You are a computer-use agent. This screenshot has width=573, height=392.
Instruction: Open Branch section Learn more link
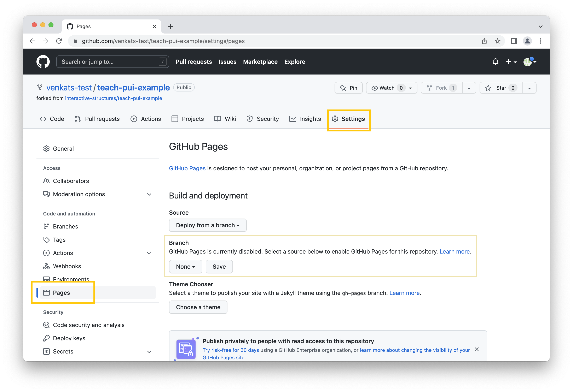455,251
